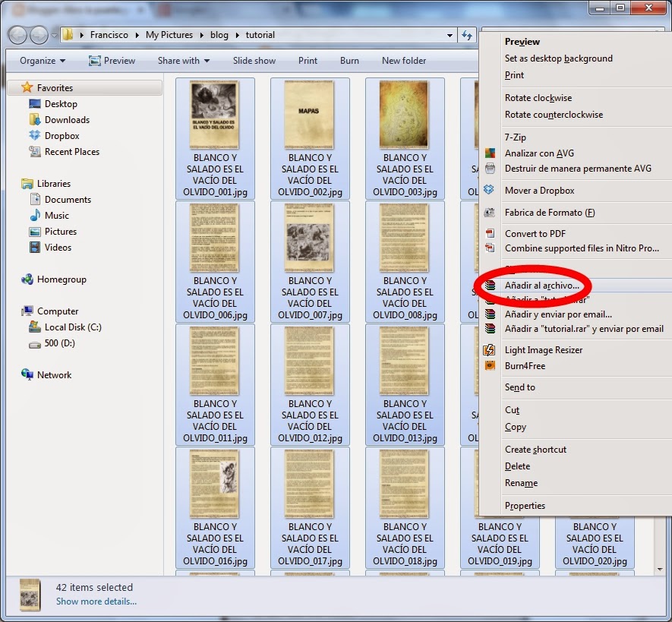Click the Back navigation arrow button
The width and height of the screenshot is (672, 622).
[18, 35]
